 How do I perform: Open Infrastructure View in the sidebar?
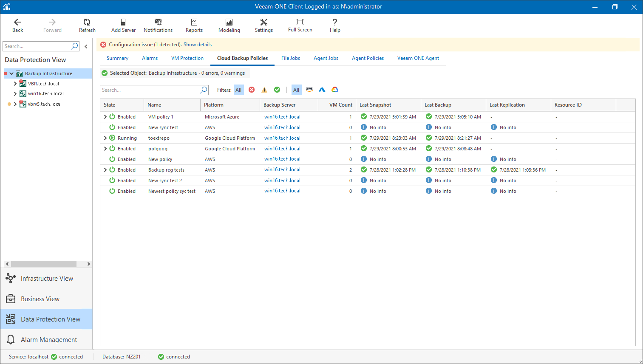pyautogui.click(x=46, y=279)
